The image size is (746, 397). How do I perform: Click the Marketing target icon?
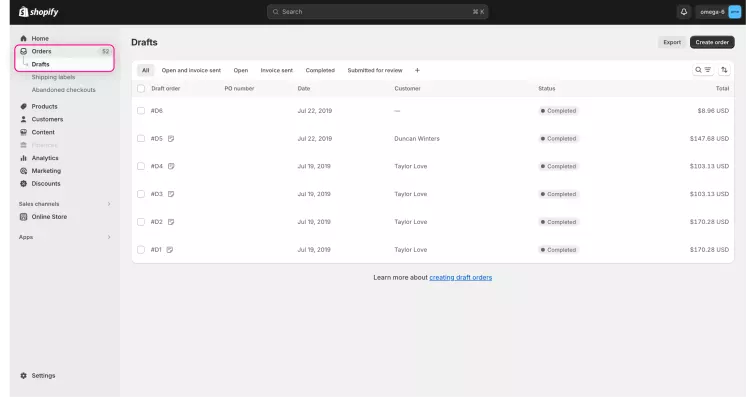[23, 170]
